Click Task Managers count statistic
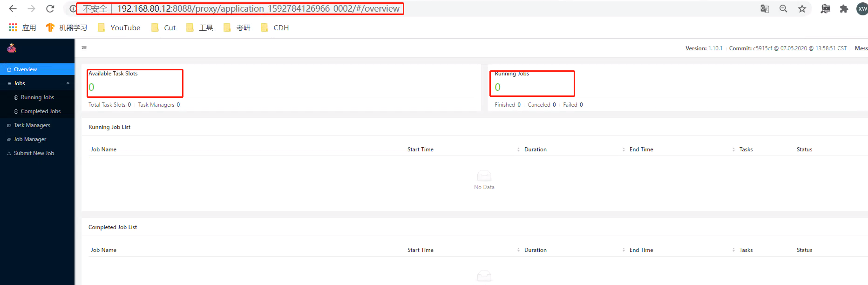This screenshot has width=868, height=285. pyautogui.click(x=159, y=105)
